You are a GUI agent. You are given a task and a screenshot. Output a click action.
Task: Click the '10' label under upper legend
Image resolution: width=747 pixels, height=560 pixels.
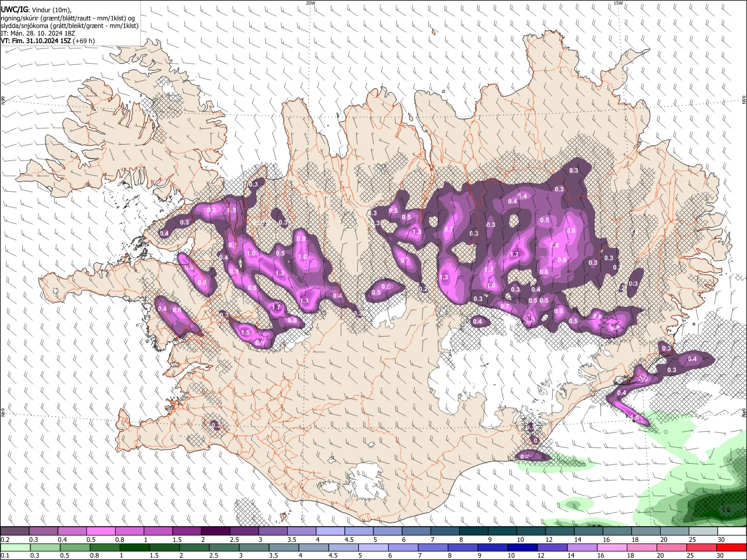tap(520, 540)
